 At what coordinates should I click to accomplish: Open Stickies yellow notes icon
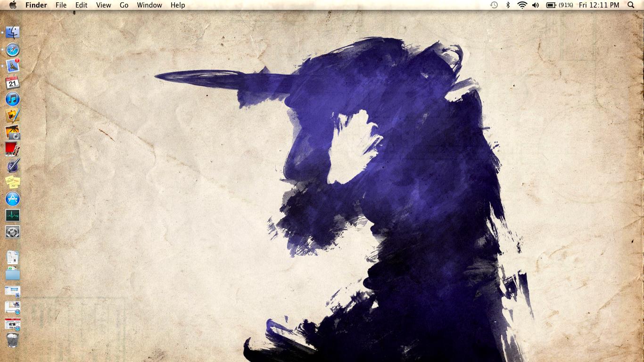click(x=13, y=182)
